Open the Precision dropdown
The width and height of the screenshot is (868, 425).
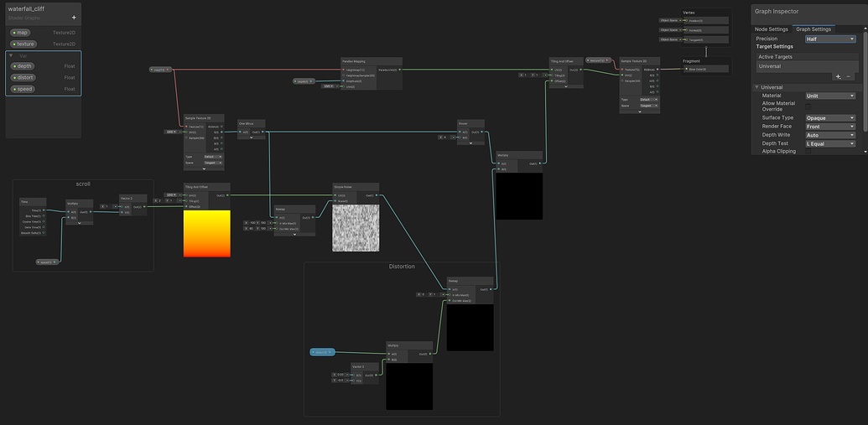point(830,39)
